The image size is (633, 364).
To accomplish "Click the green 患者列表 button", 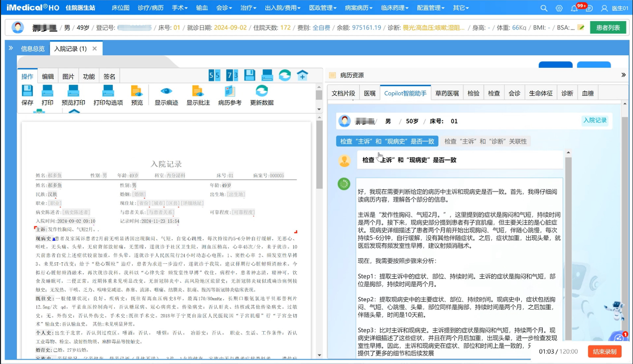I will 608,27.
